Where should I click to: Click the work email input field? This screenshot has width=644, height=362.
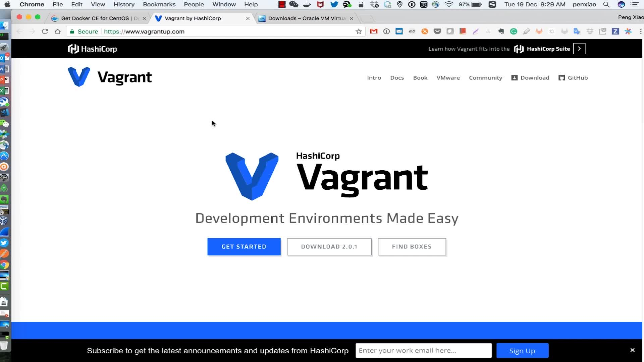[x=423, y=350]
